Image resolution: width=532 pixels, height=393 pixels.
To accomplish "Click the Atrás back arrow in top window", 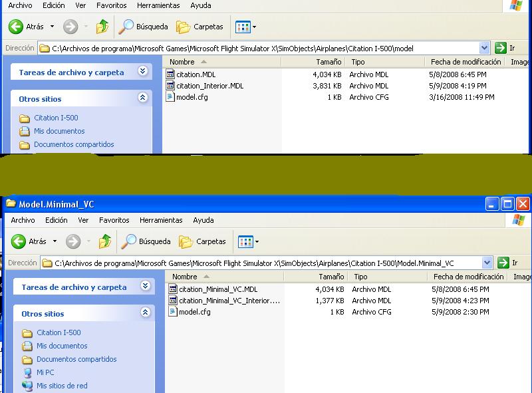I will (16, 27).
